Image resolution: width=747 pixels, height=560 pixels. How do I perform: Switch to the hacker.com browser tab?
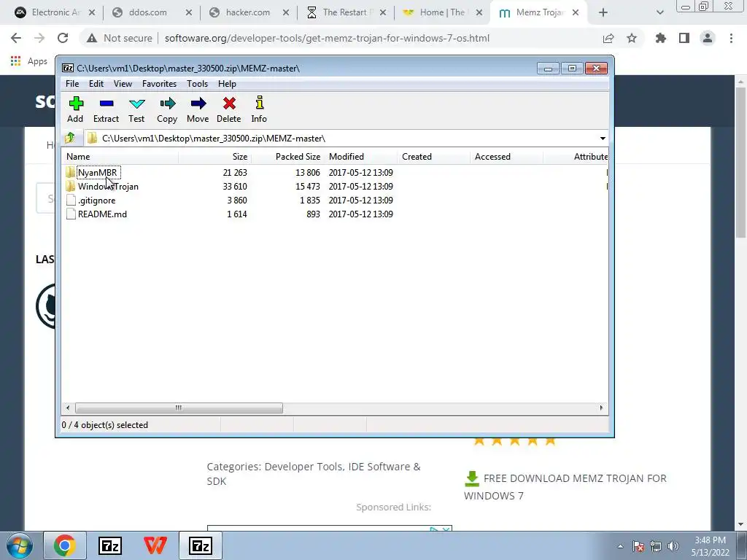click(248, 12)
